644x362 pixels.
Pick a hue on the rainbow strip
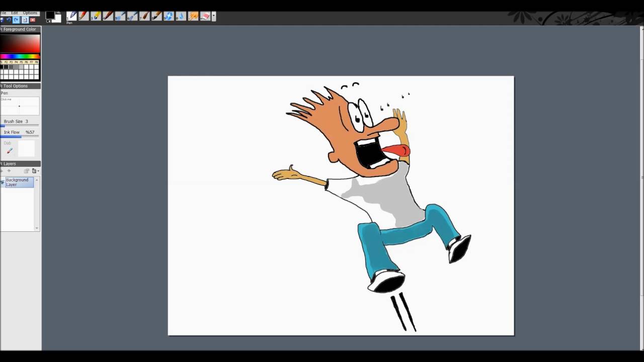(x=20, y=56)
